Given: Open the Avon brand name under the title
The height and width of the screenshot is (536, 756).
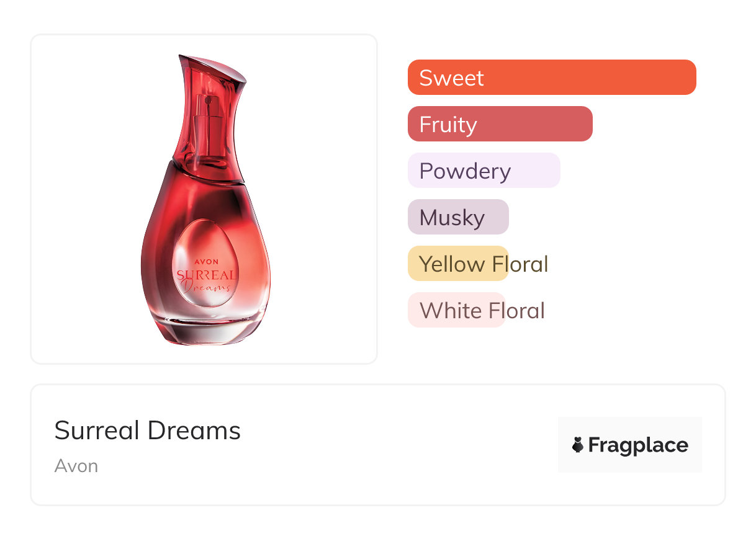Looking at the screenshot, I should [x=76, y=466].
